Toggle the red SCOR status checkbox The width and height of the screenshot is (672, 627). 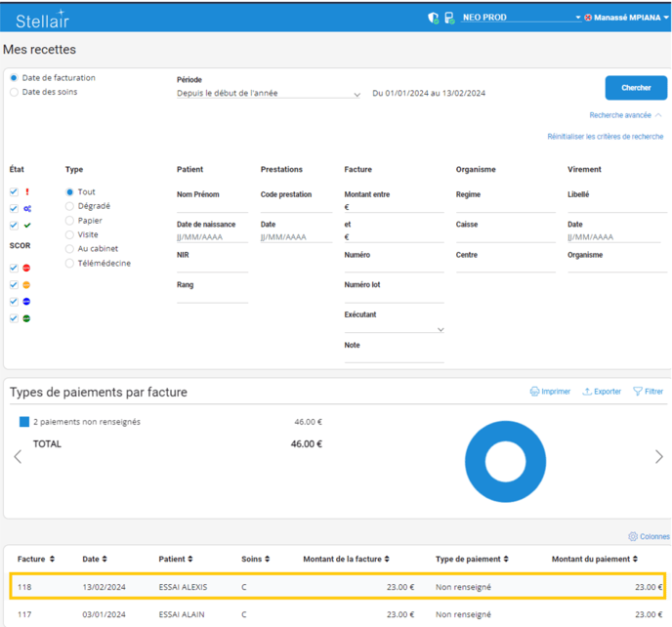(14, 268)
